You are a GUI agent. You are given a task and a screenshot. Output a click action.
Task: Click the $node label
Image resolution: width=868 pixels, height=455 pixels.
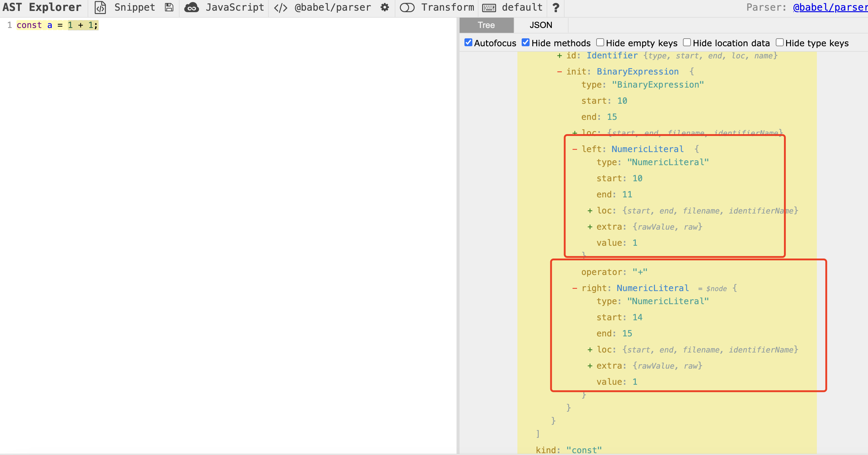[716, 289]
